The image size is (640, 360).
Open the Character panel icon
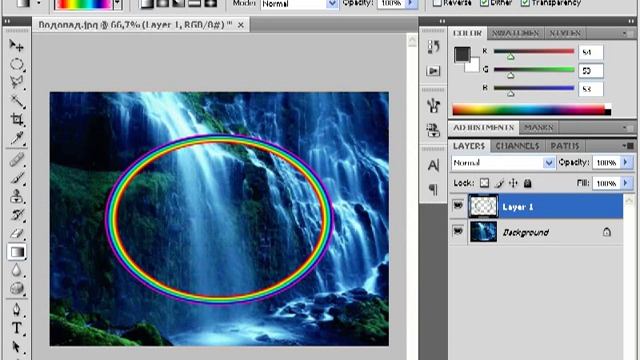tap(433, 165)
